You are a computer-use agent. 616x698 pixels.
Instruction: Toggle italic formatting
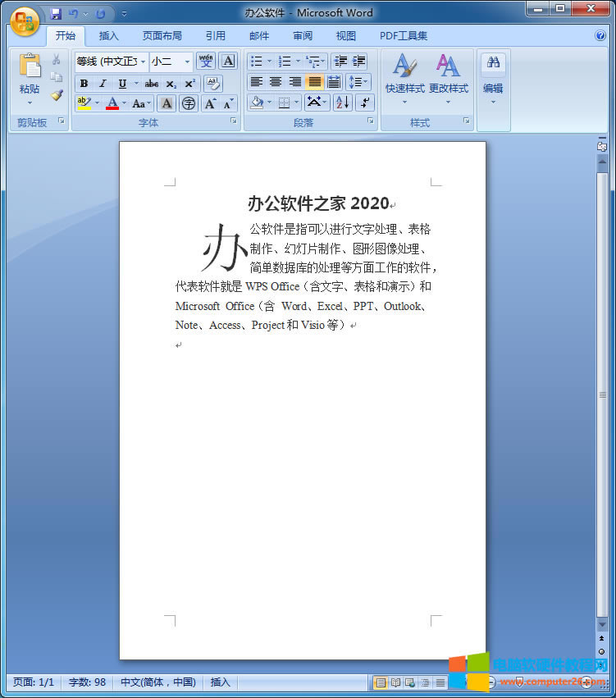103,83
